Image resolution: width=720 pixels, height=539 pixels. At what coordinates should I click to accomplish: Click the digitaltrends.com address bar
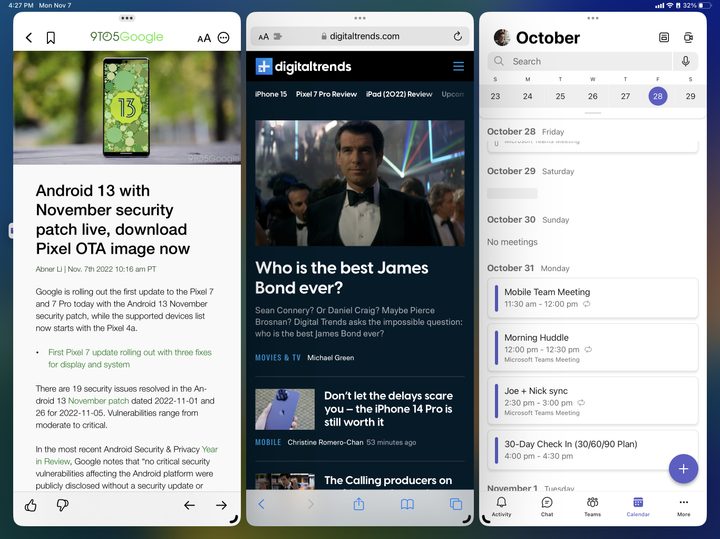point(360,36)
